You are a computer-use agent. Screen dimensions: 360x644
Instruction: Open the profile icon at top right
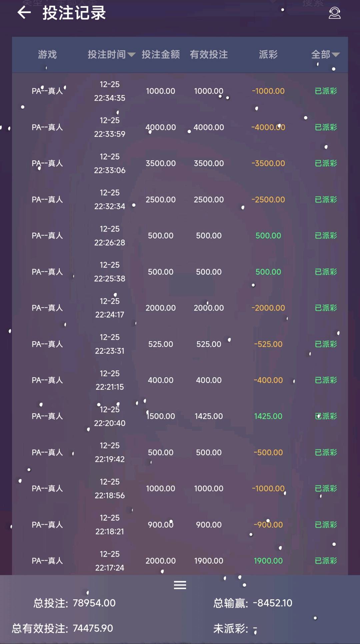pos(335,13)
